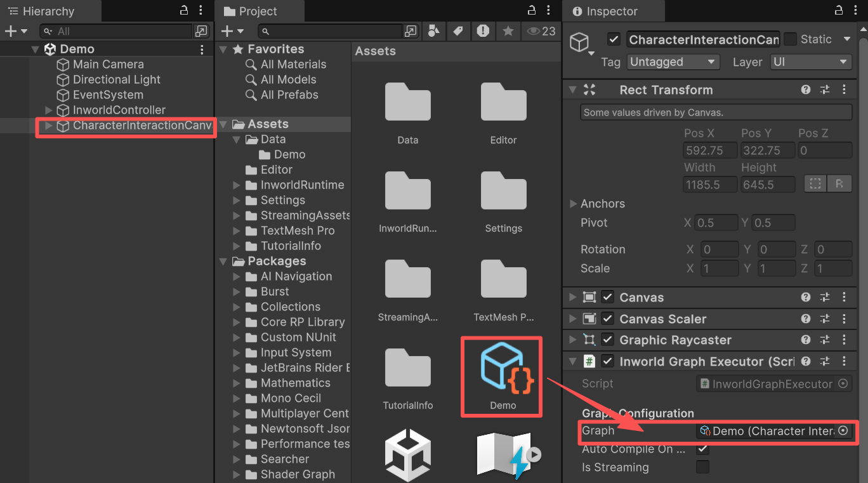Toggle the Project panel lock icon
Image resolution: width=868 pixels, height=483 pixels.
click(x=532, y=11)
